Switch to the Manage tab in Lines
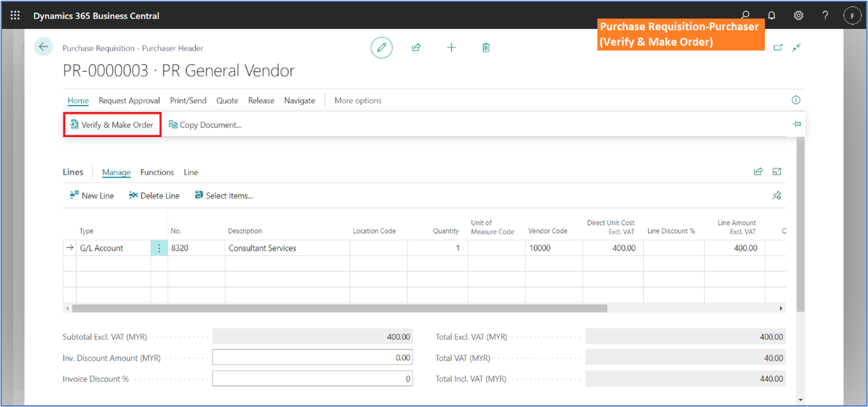868x407 pixels. [116, 172]
